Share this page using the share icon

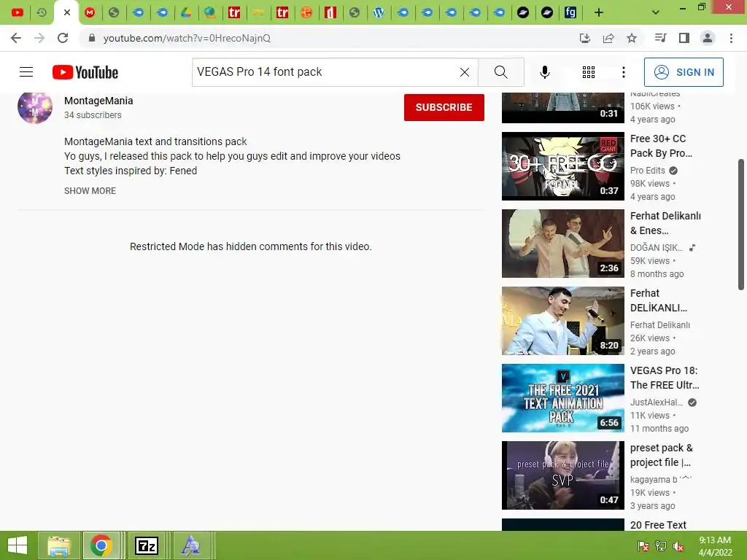(x=608, y=38)
